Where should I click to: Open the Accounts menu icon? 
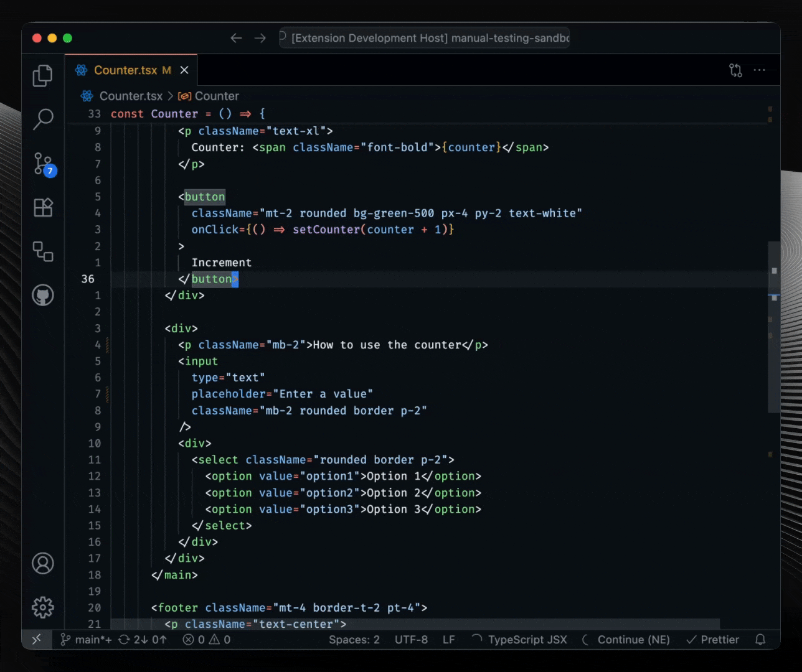tap(42, 564)
